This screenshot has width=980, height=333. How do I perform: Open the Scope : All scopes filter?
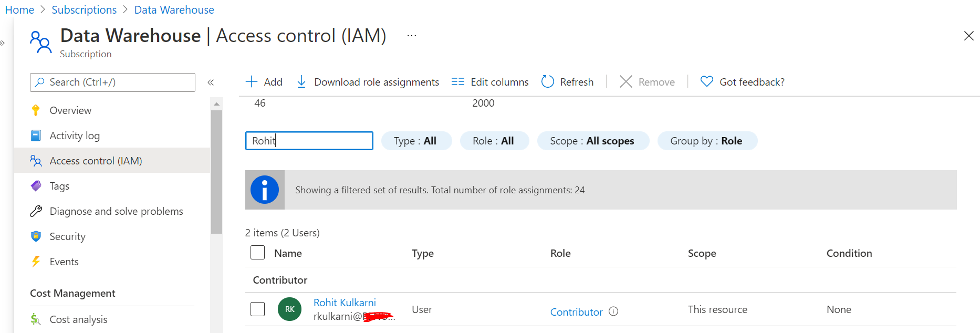click(593, 141)
